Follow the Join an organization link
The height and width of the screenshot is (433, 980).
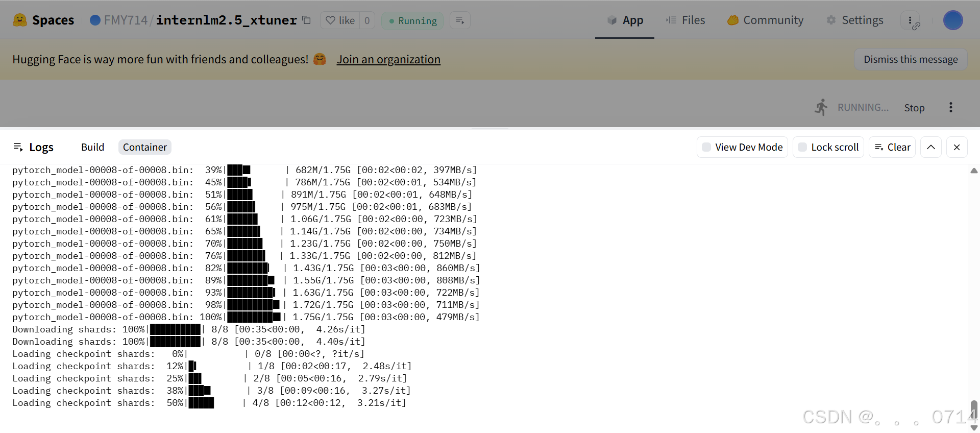388,60
